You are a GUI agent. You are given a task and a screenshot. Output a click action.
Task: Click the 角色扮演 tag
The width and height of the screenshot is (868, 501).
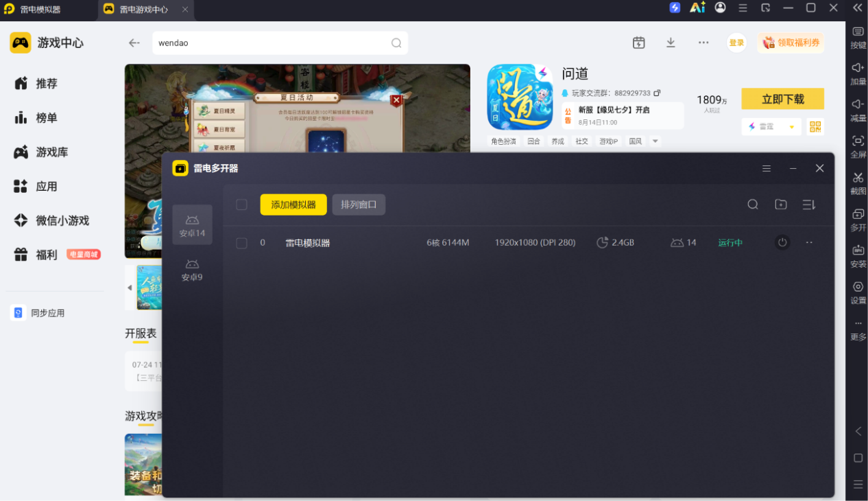coord(503,141)
